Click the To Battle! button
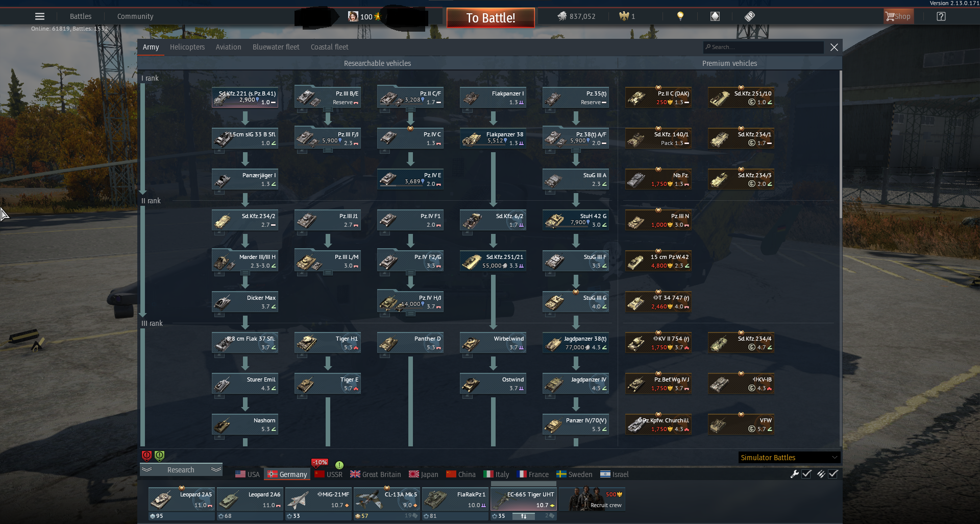The height and width of the screenshot is (524, 980). (491, 18)
